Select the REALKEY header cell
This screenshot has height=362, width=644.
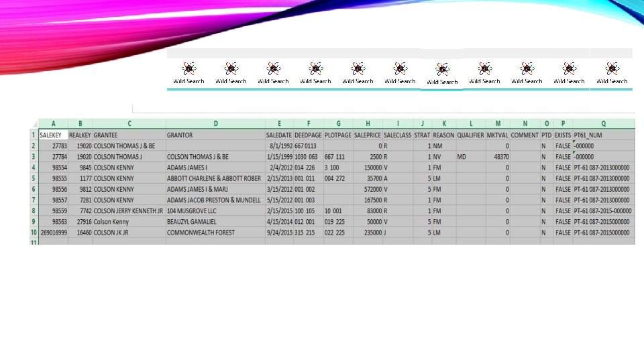pyautogui.click(x=80, y=135)
